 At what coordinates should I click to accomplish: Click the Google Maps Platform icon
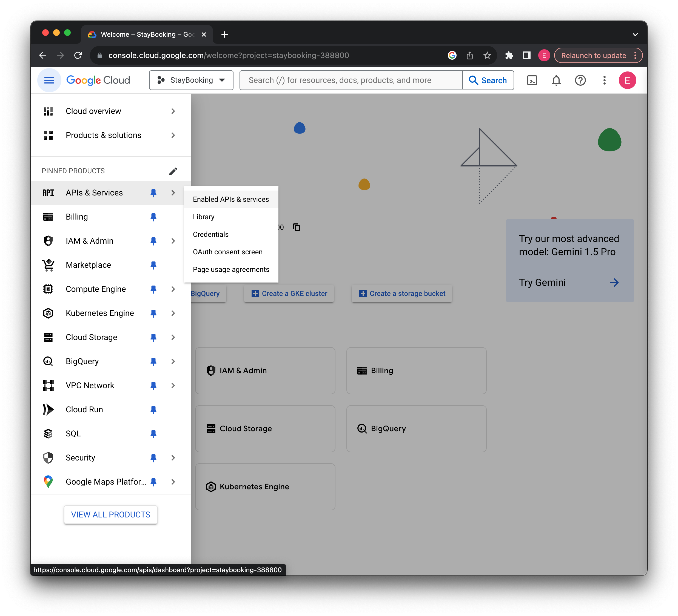[48, 482]
